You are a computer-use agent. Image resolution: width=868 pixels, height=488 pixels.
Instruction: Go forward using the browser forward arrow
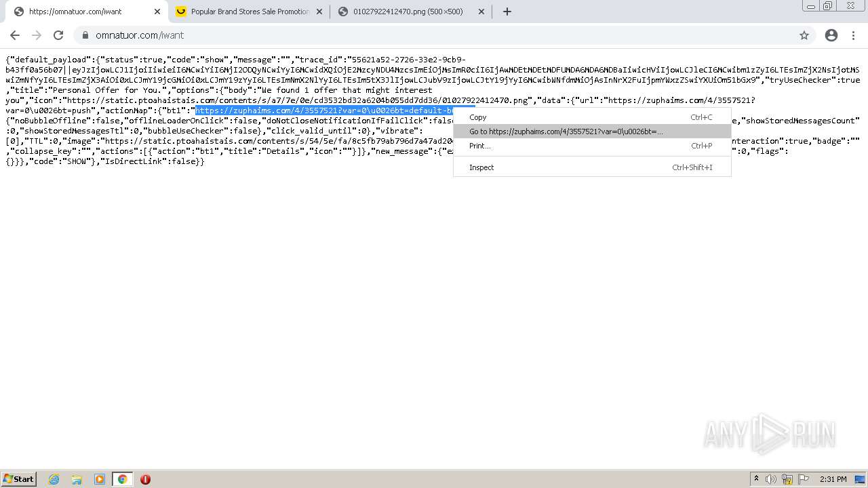click(x=37, y=35)
